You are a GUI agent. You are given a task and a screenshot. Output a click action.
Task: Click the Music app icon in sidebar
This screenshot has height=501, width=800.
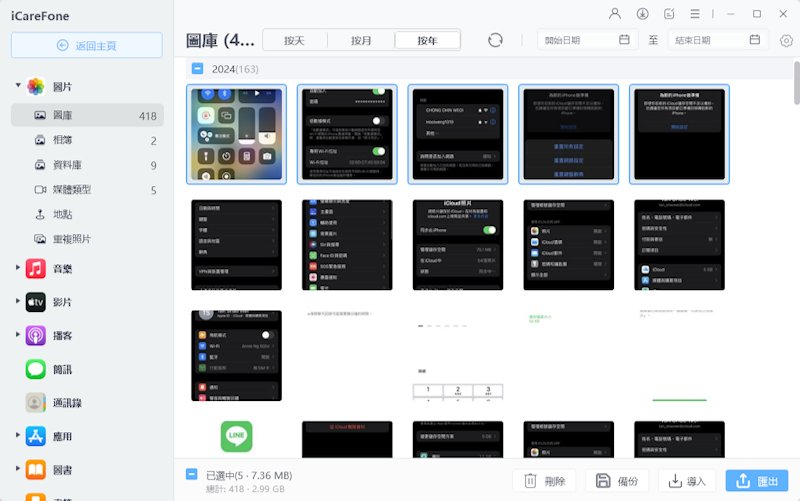pyautogui.click(x=36, y=268)
